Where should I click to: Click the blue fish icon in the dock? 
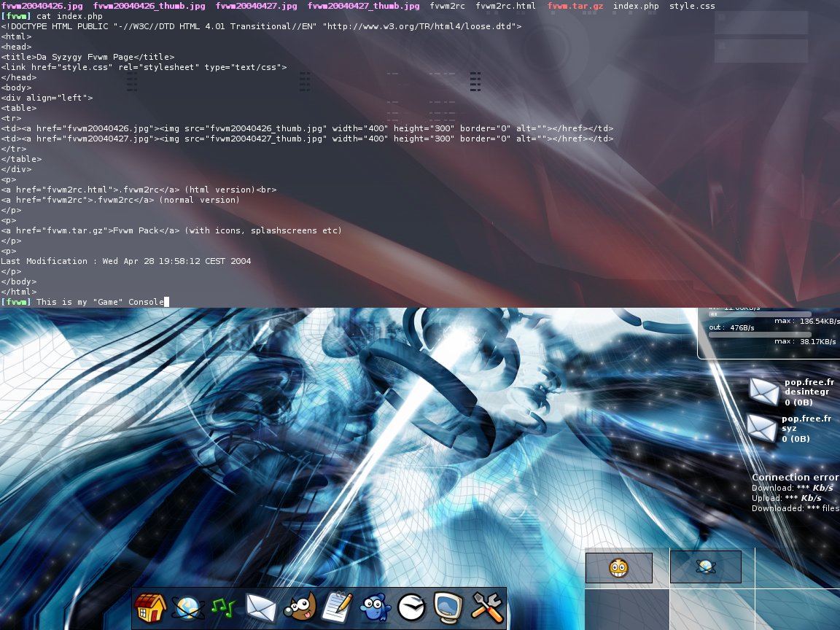pos(375,609)
